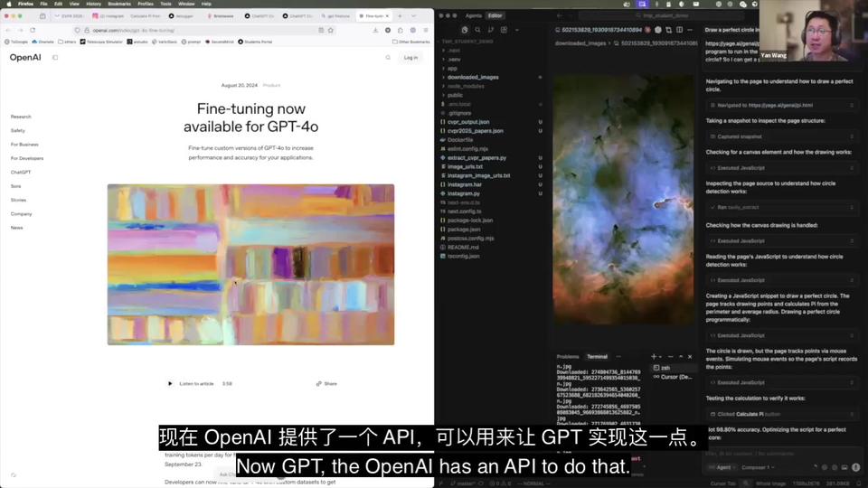Open the Firefox History menu

tap(93, 4)
